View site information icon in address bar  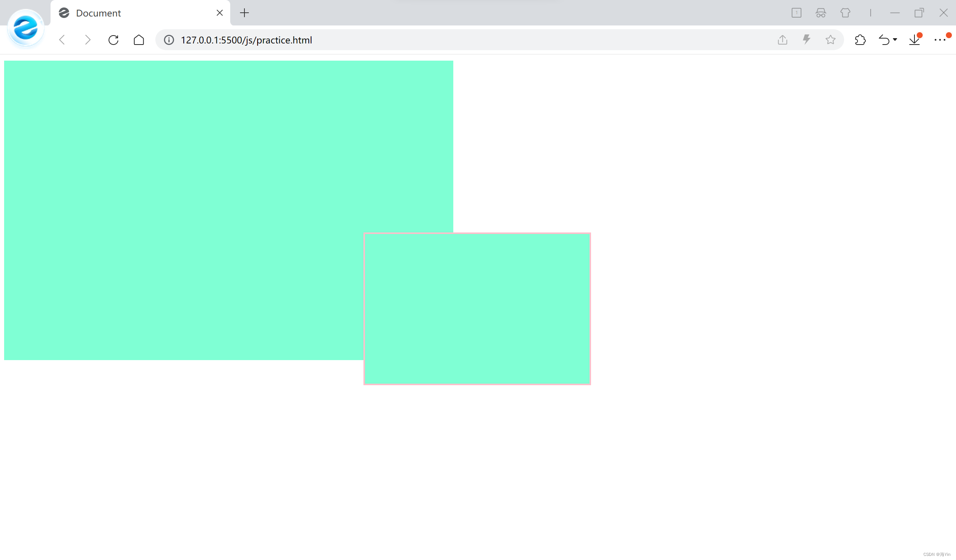pyautogui.click(x=169, y=40)
